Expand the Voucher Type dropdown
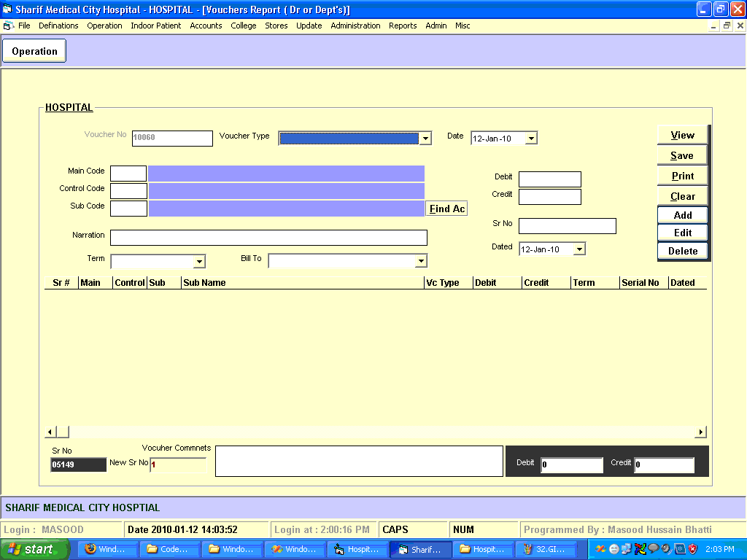Image resolution: width=747 pixels, height=560 pixels. [425, 139]
